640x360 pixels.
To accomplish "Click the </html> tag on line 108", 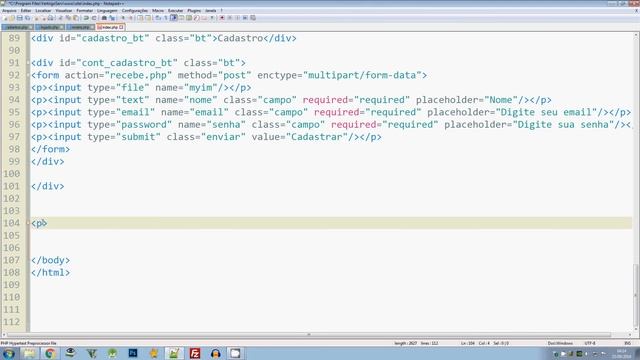I will coord(50,272).
